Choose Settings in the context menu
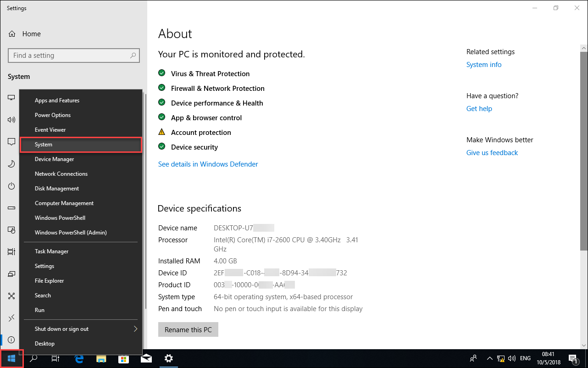 point(81,266)
